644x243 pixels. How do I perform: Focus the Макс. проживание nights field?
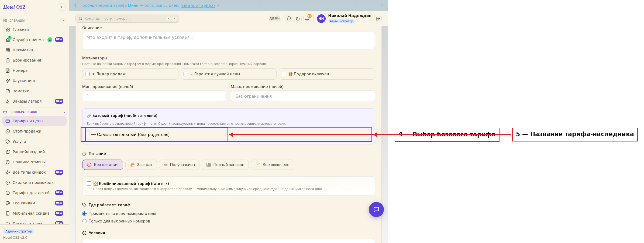pyautogui.click(x=303, y=96)
